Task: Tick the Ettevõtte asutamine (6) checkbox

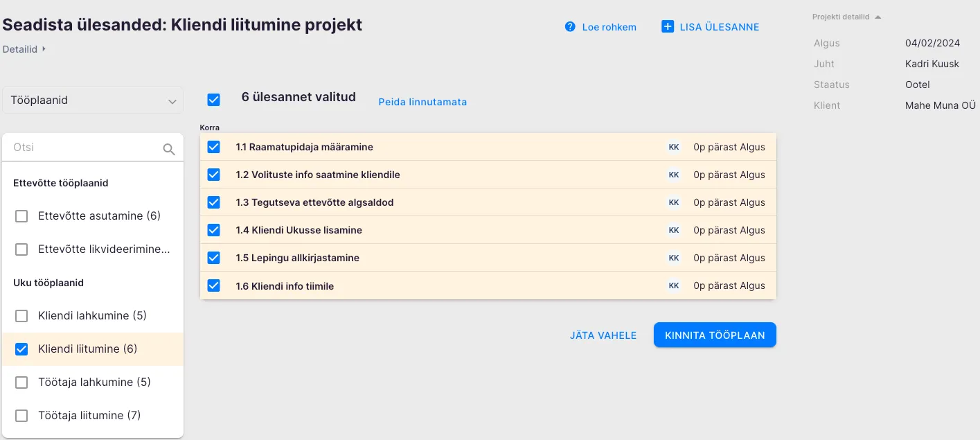Action: click(x=21, y=216)
